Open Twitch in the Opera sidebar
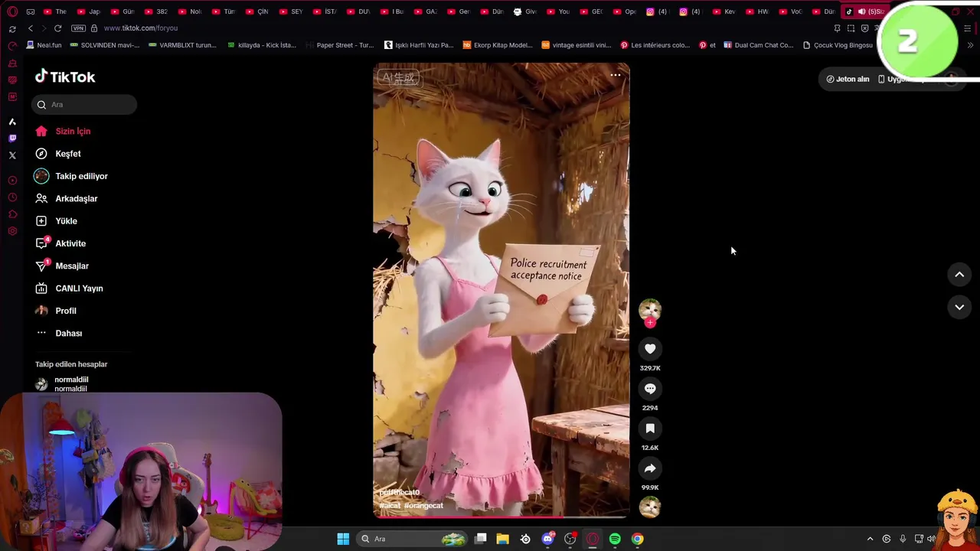980x551 pixels. pos(12,139)
